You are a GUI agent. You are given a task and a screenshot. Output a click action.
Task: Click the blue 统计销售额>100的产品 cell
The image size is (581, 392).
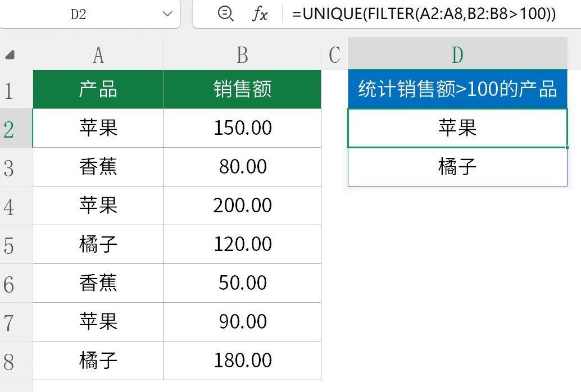457,89
